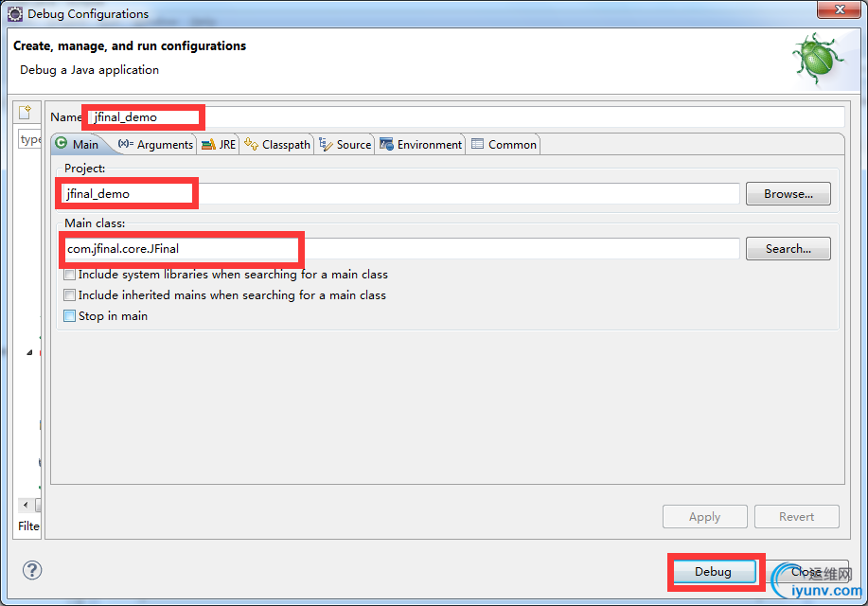Click the new launch configuration icon

click(x=25, y=112)
